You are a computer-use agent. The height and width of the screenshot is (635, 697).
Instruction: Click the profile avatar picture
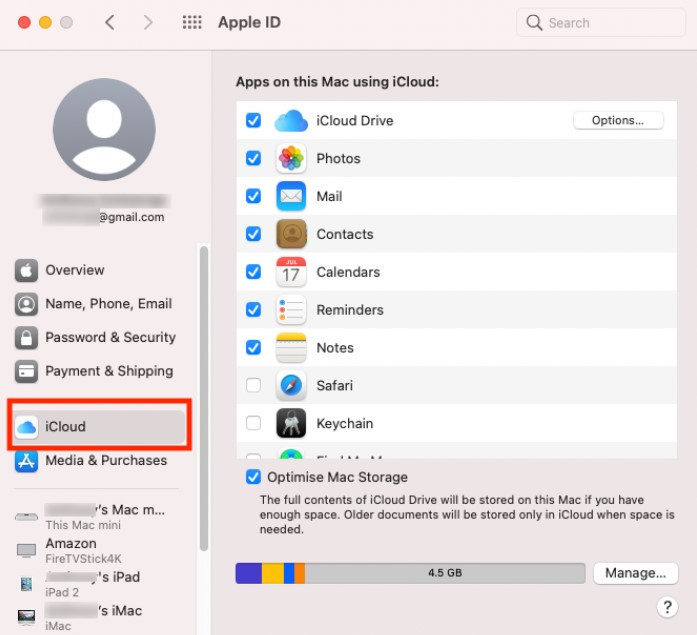[x=104, y=129]
